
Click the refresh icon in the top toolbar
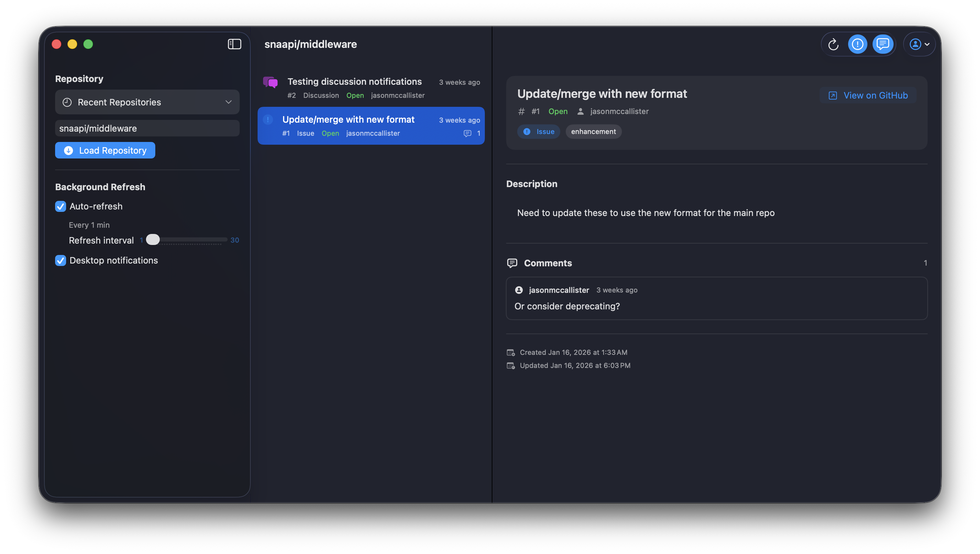833,44
